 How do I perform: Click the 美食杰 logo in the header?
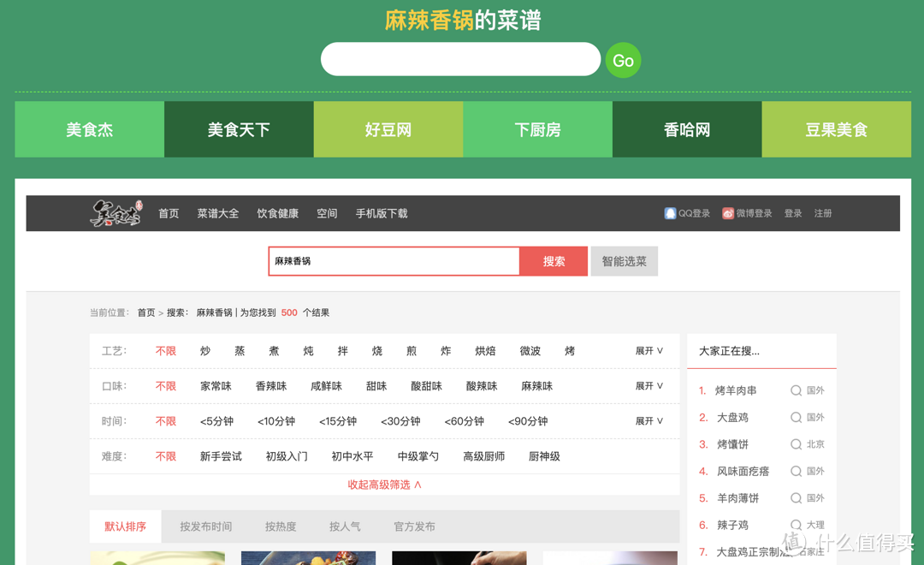116,213
